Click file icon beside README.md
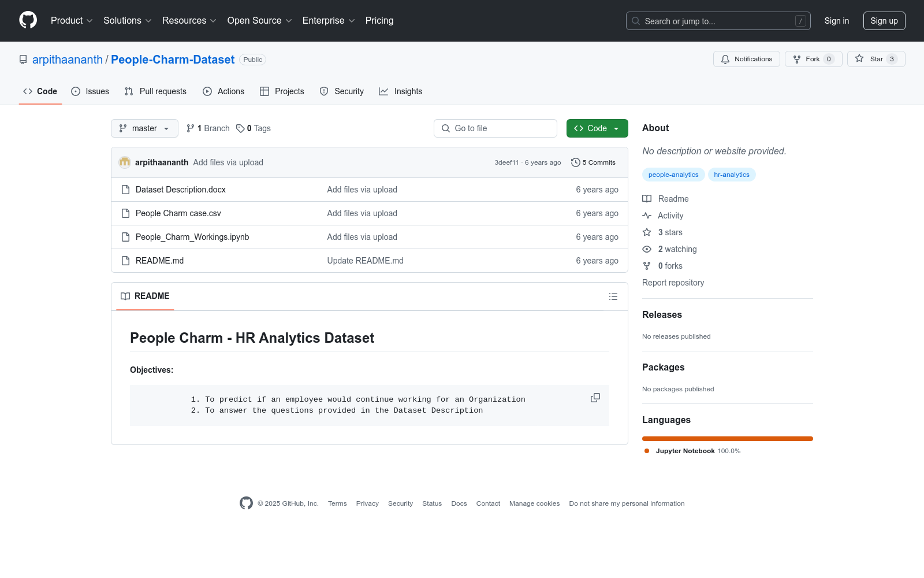Image resolution: width=924 pixels, height=578 pixels. 125,261
